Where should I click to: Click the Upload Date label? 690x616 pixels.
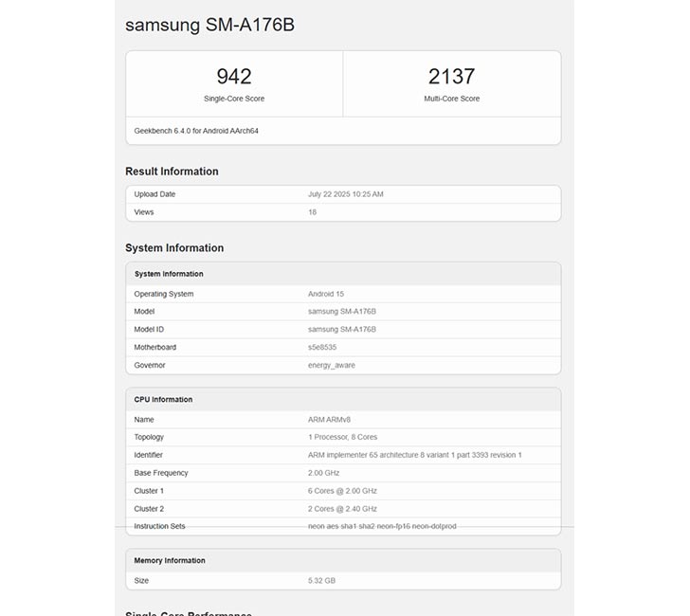(154, 194)
